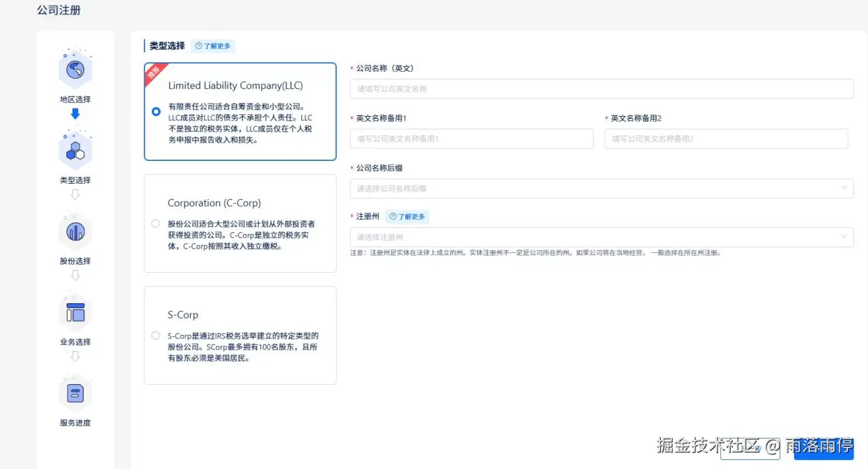Select the Limited Liability Company radio button

coord(156,111)
